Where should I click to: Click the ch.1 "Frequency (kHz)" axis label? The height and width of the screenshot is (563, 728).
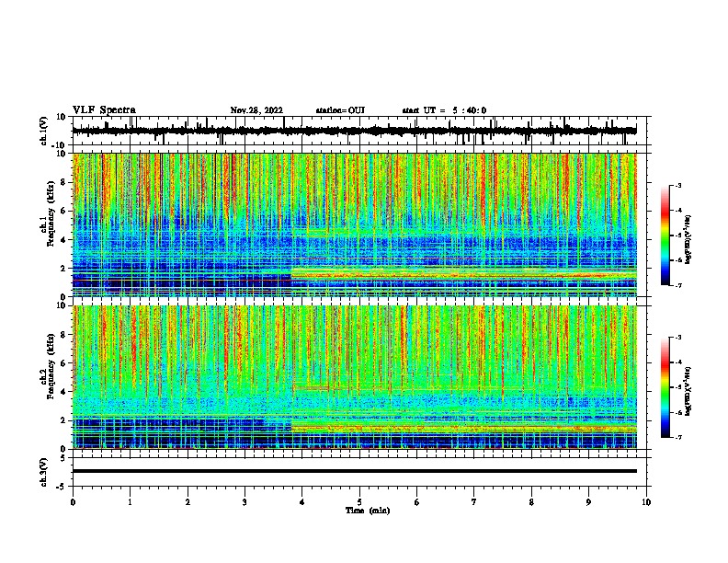click(x=51, y=213)
